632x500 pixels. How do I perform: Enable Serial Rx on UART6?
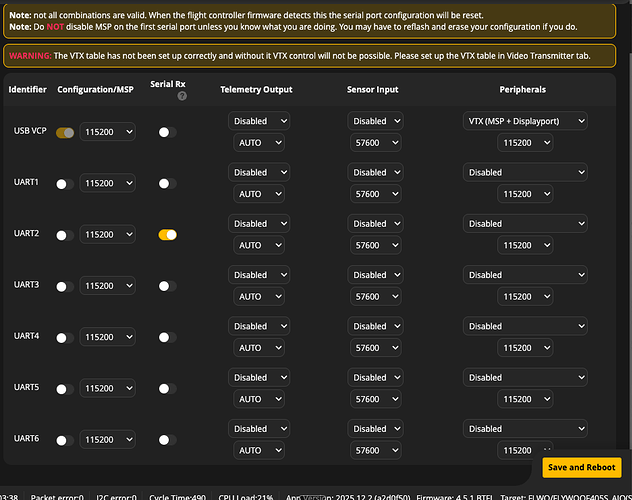point(167,440)
